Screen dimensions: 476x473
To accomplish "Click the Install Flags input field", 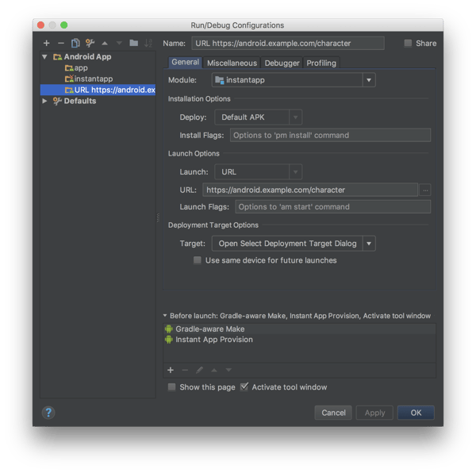I will (330, 135).
